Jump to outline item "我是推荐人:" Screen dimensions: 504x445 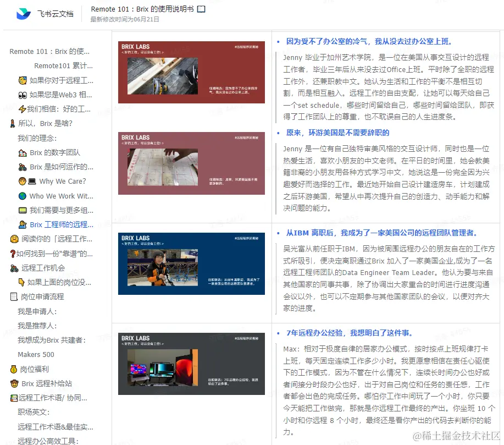click(x=37, y=326)
